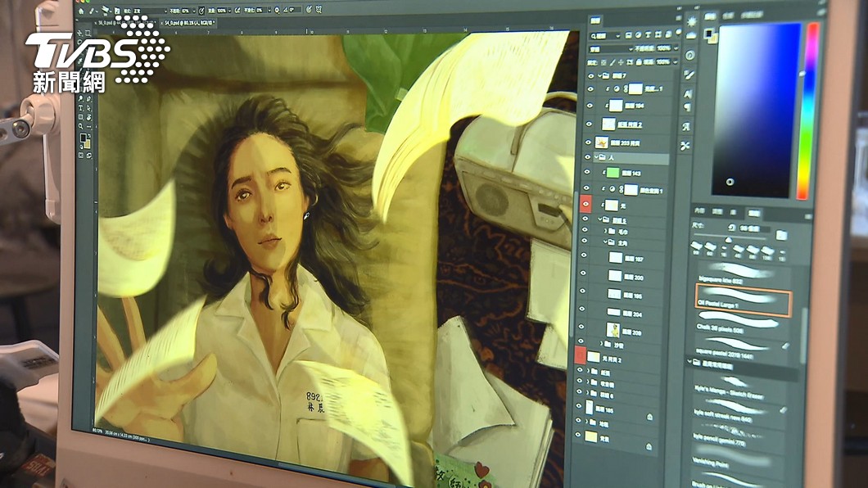The width and height of the screenshot is (868, 488).
Task: Open the Glyphs panel icon
Action: click(x=686, y=127)
